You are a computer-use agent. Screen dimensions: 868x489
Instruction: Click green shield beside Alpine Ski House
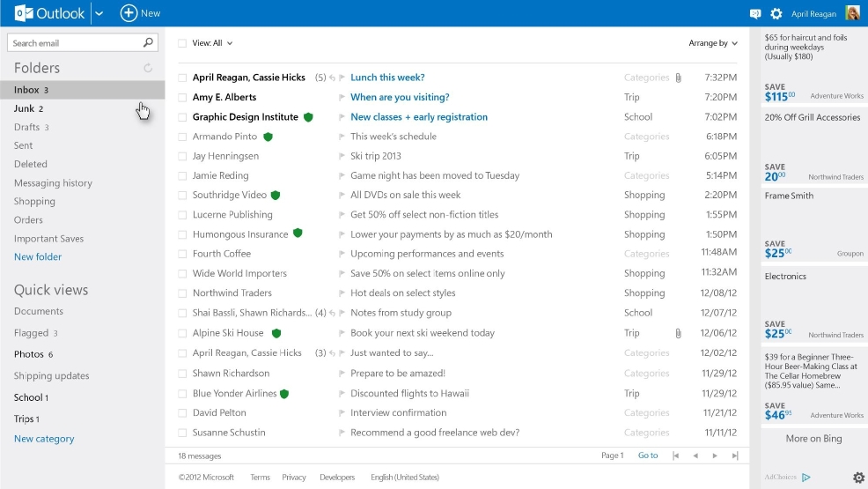click(276, 333)
